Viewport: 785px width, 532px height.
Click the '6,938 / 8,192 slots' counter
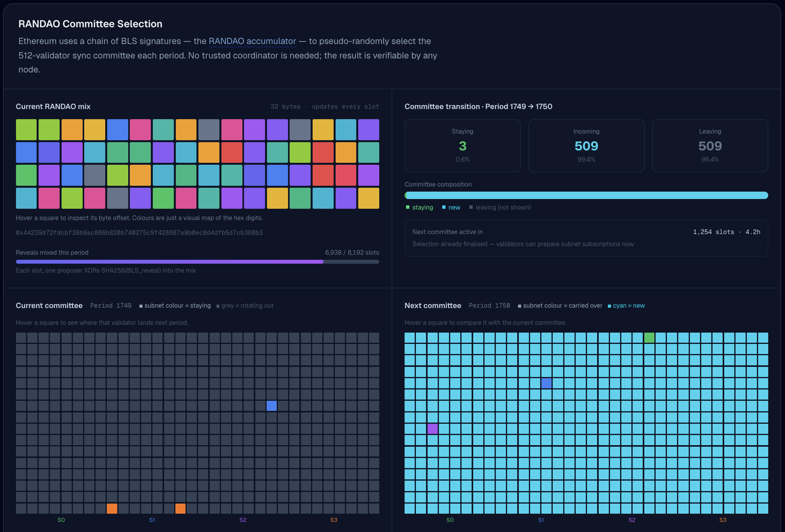[352, 252]
